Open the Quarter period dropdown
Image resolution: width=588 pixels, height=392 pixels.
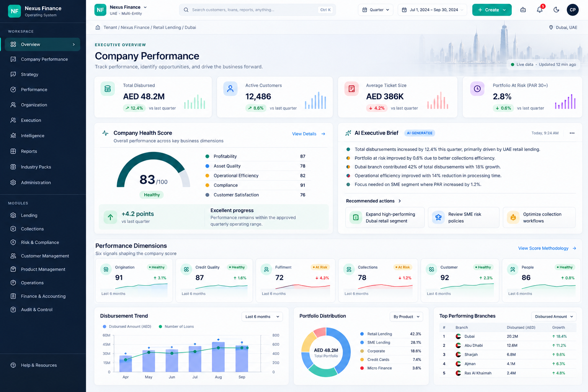[x=376, y=10]
